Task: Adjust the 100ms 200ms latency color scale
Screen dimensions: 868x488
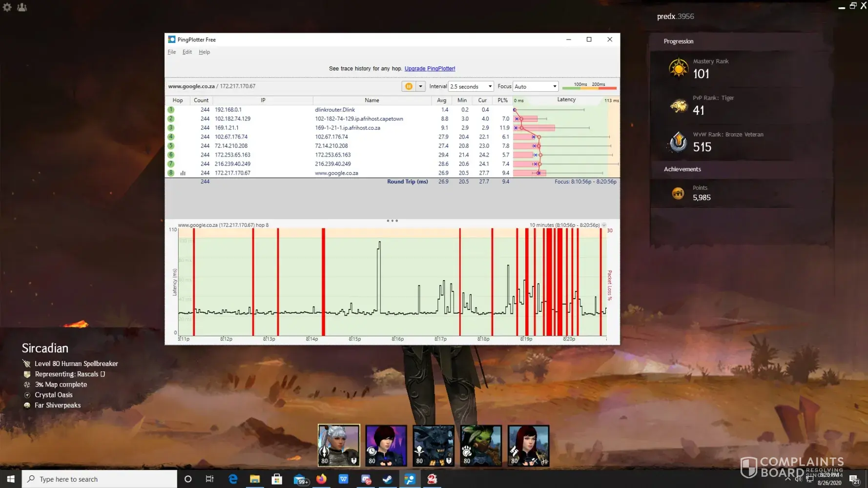Action: tap(589, 87)
